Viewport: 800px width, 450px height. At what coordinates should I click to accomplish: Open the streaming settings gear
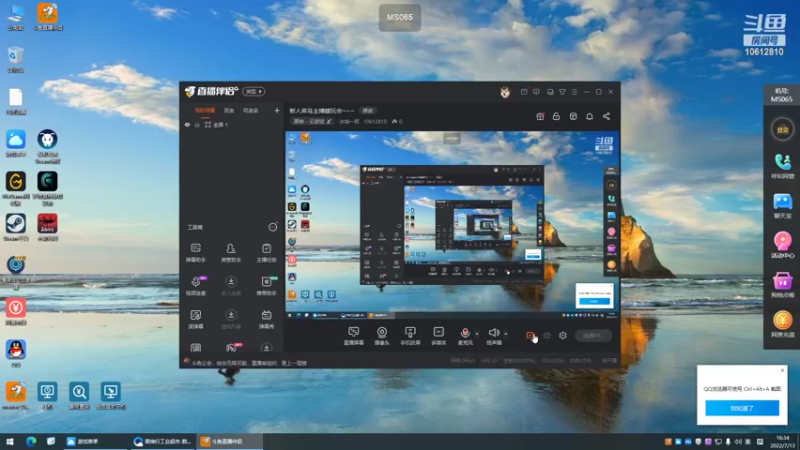[x=563, y=336]
